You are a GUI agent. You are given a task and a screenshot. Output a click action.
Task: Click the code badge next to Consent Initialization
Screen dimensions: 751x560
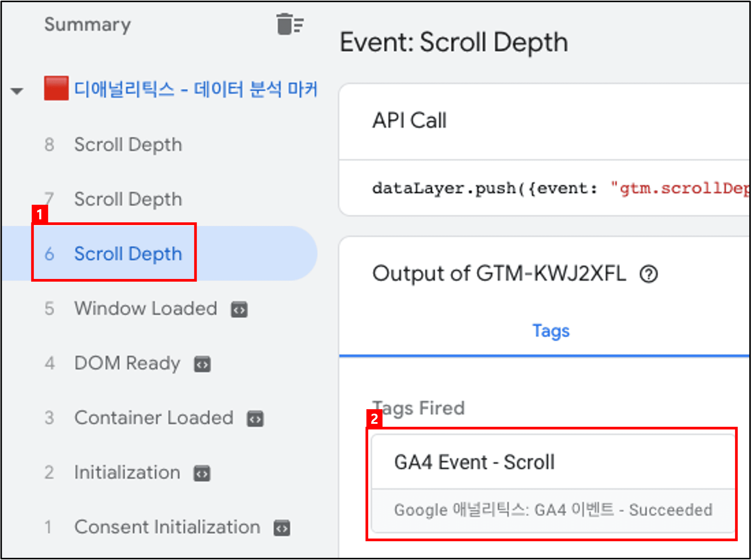282,528
